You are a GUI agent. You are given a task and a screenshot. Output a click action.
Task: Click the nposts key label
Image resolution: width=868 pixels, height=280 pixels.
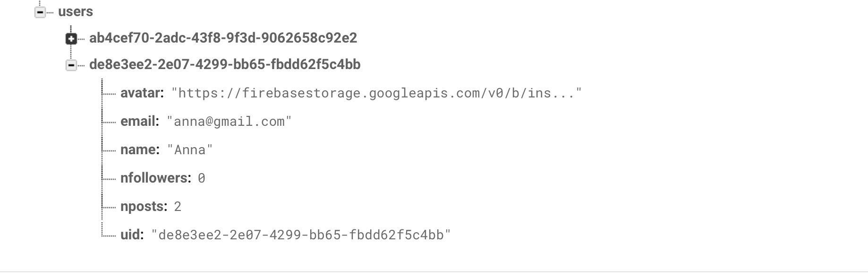(x=144, y=206)
